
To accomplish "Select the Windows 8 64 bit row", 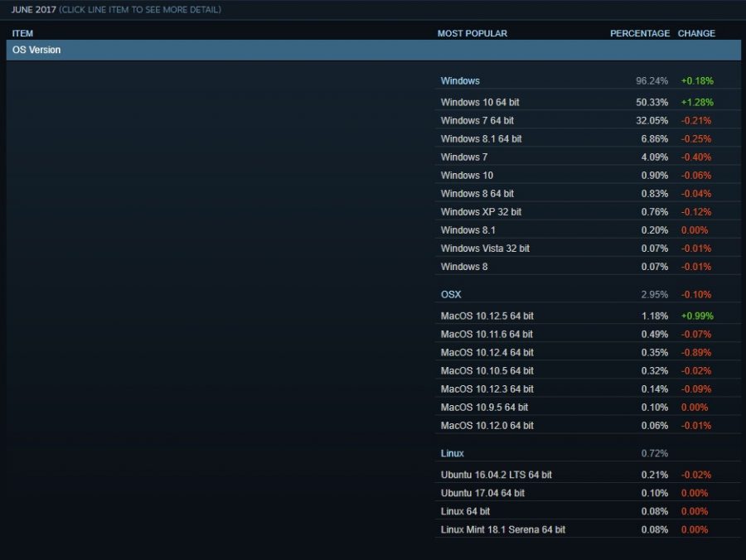I will pos(588,194).
